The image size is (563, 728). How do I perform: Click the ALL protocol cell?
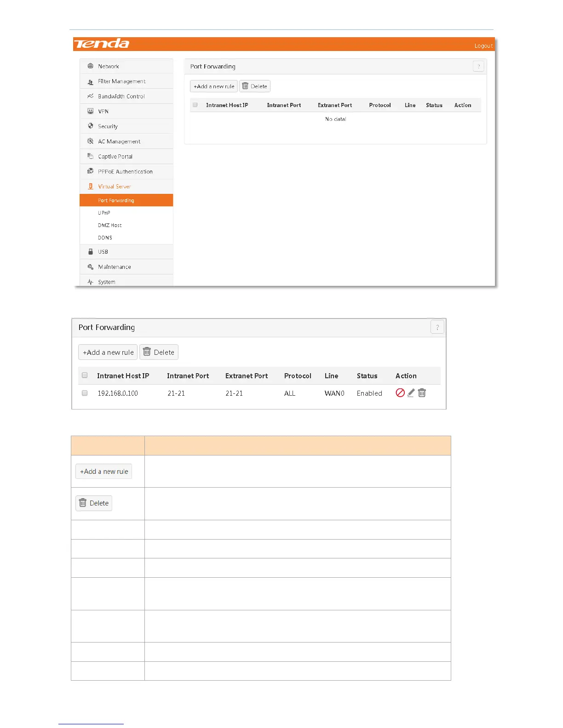coord(290,393)
